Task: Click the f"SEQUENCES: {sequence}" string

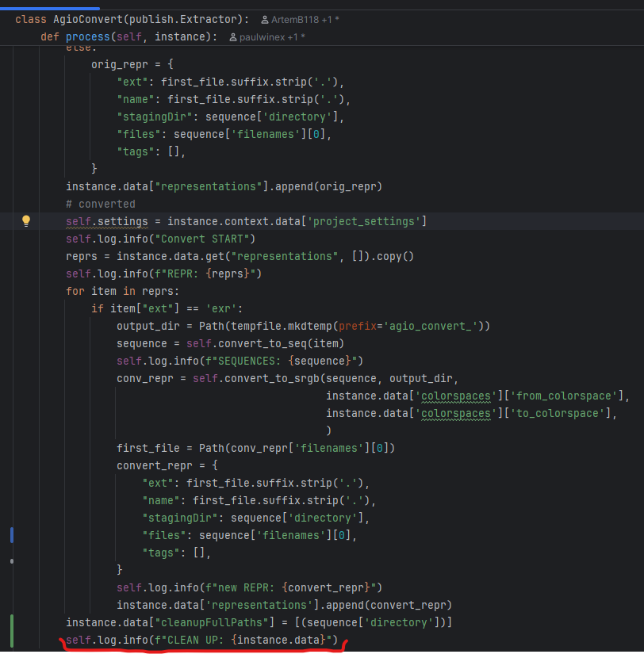Action: [282, 361]
